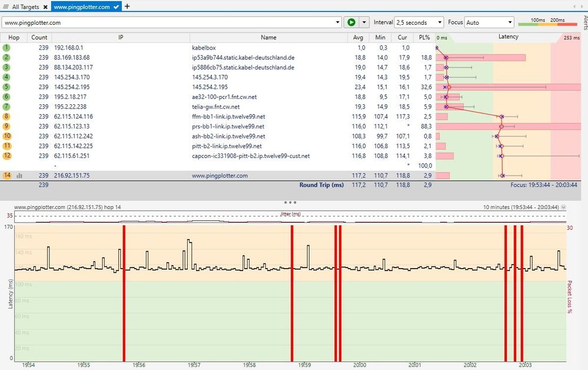Click the Focus: 19:53:44 - 20:03:44 label
Viewport: 588px width, 370px height.
click(543, 185)
